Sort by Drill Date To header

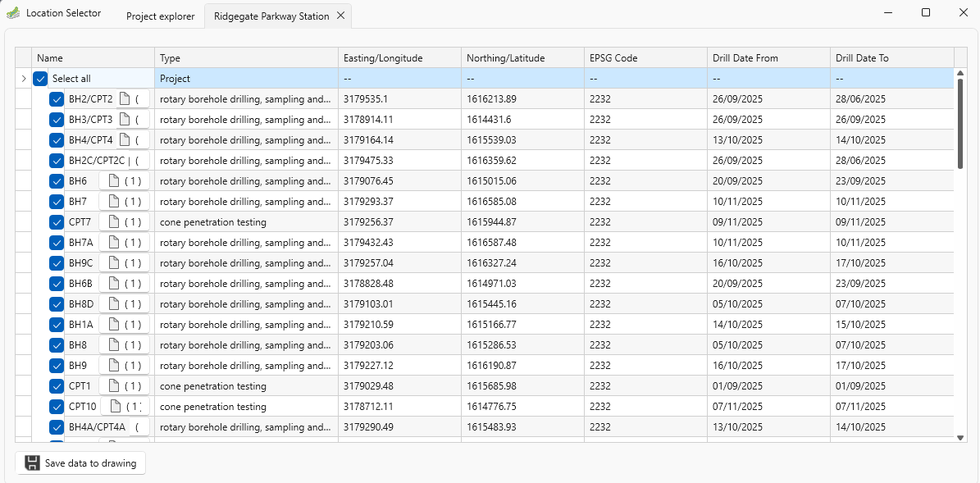(892, 58)
